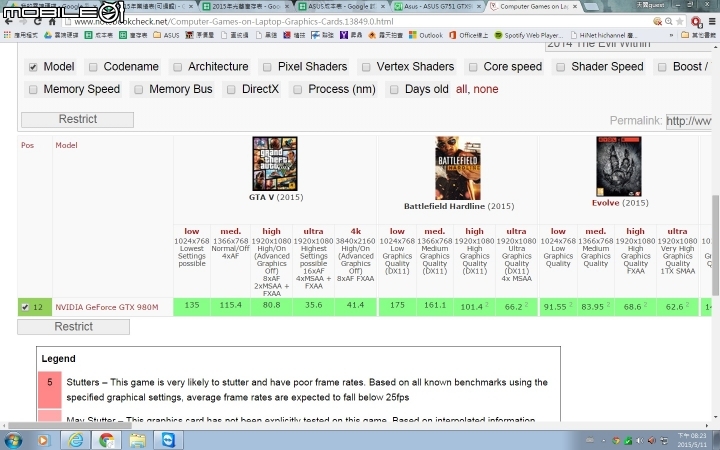Open Windows Start menu
The width and height of the screenshot is (720, 450).
click(12, 441)
